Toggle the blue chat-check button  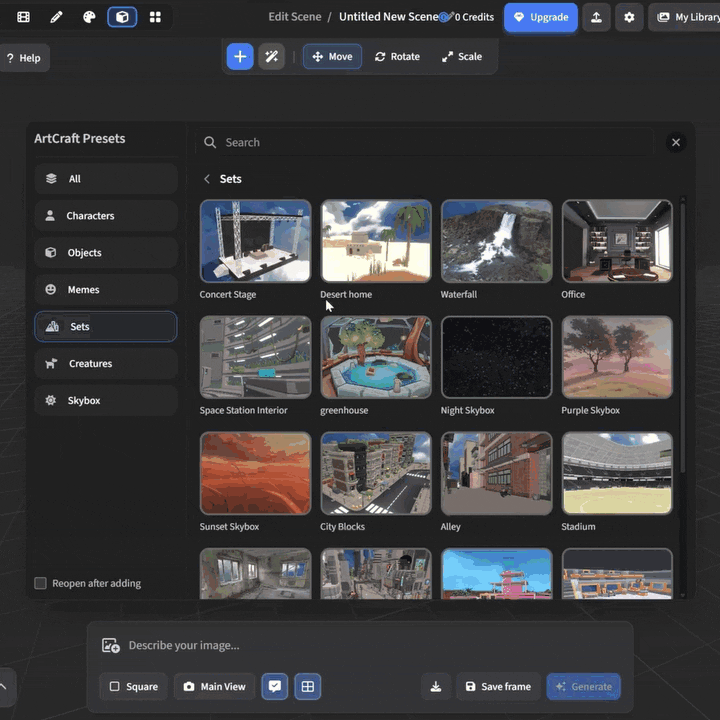tap(274, 687)
